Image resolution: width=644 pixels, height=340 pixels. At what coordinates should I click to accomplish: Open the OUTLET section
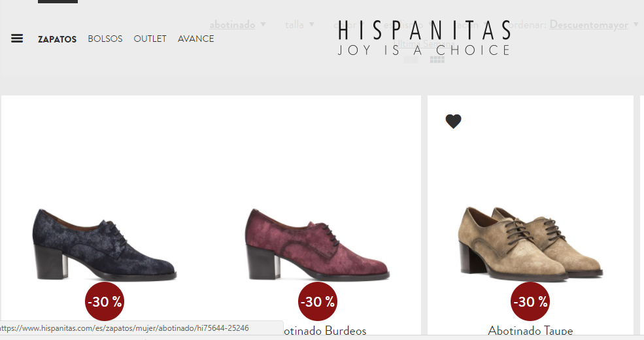(150, 39)
